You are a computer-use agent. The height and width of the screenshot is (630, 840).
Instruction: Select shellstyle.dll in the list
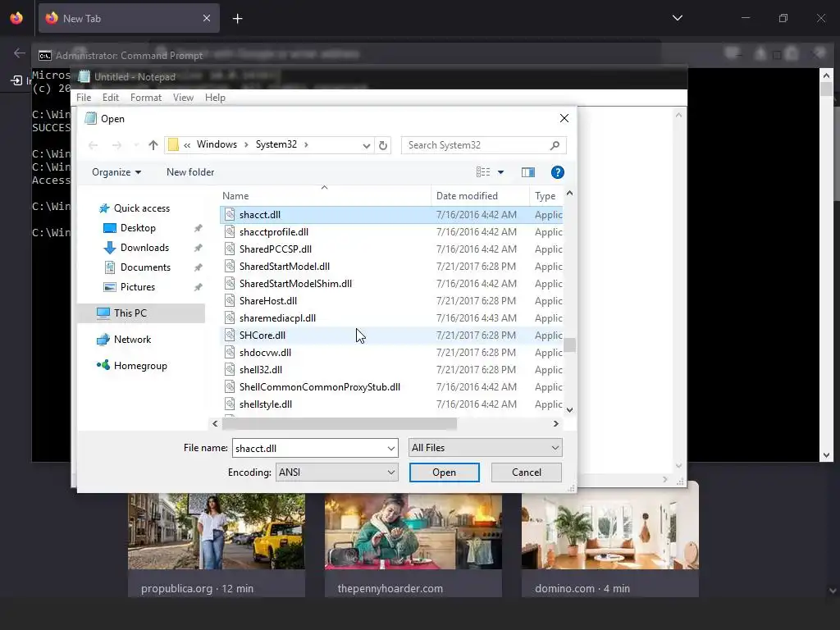click(391, 404)
